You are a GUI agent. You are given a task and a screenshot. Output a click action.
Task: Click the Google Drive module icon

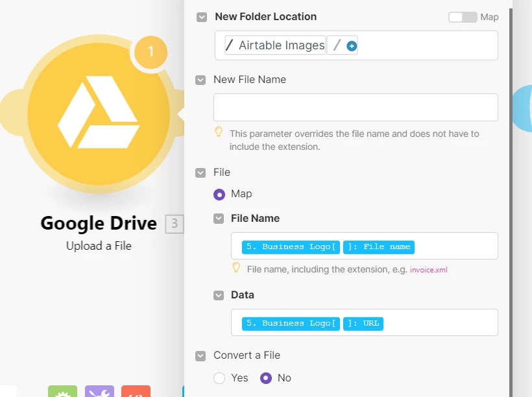pyautogui.click(x=99, y=114)
